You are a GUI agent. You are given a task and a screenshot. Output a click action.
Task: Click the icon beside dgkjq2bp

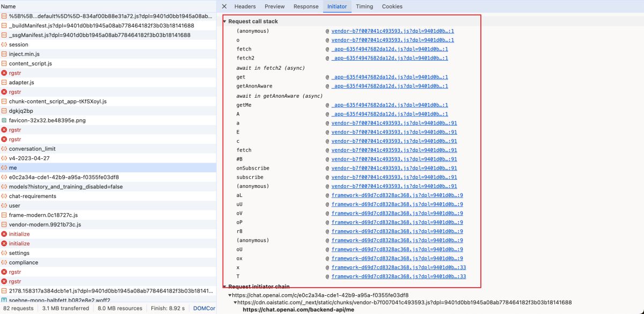tap(4, 111)
